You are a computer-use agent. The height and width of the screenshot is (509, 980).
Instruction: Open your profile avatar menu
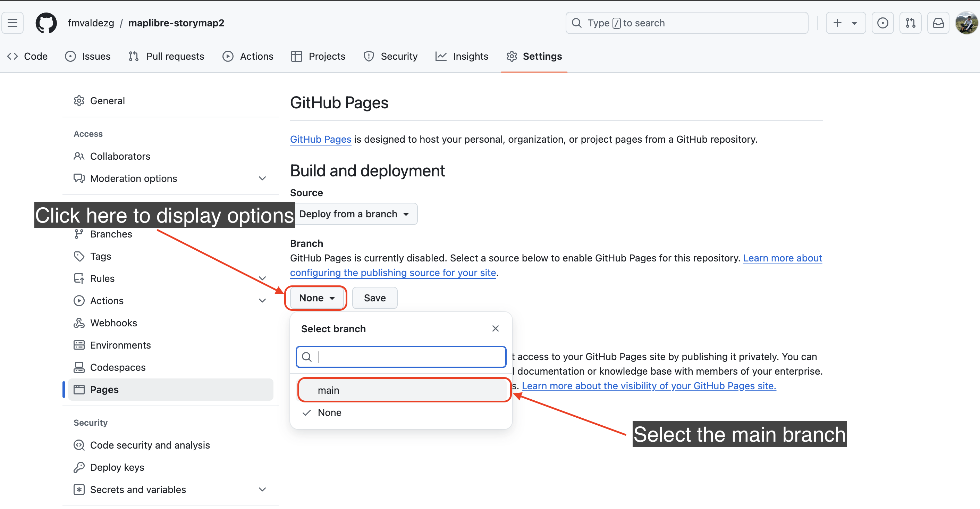967,23
